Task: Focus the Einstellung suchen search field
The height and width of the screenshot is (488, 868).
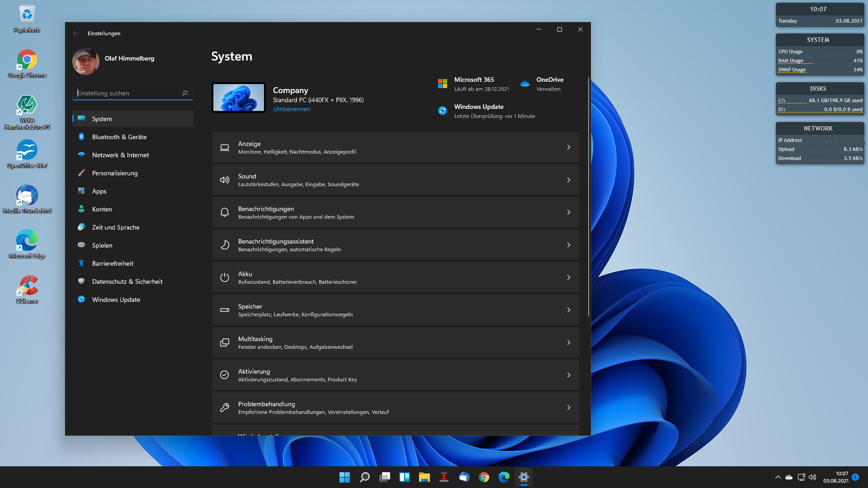Action: click(133, 93)
